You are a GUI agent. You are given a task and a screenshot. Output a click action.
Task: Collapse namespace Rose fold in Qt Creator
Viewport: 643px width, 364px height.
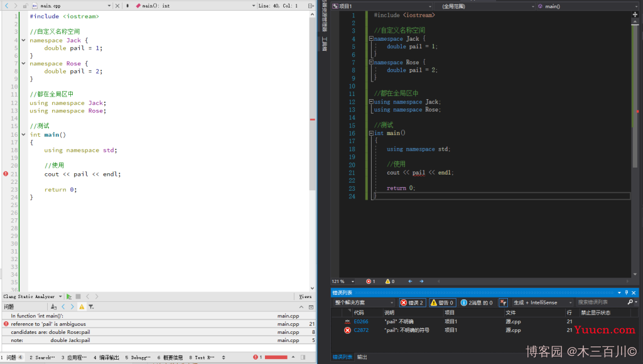23,63
